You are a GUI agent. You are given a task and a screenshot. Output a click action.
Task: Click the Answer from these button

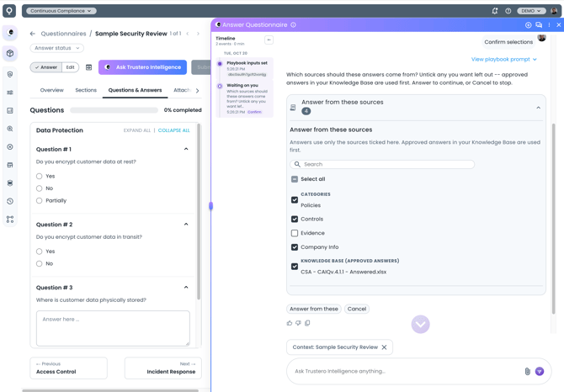pyautogui.click(x=314, y=309)
